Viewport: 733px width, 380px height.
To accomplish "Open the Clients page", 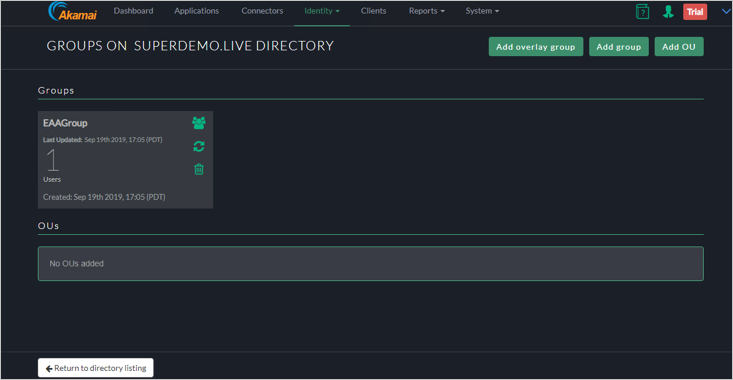I will click(374, 11).
